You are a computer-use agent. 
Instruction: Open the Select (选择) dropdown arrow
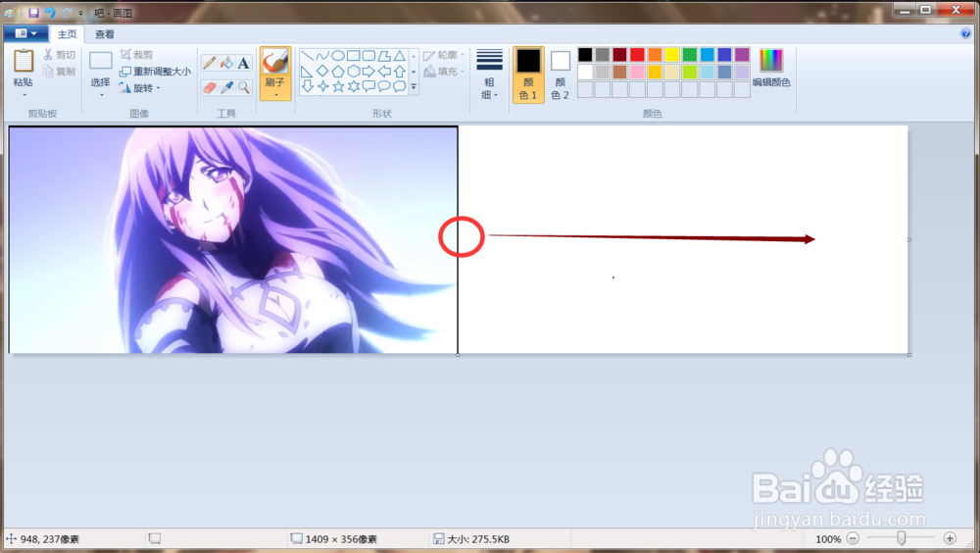tap(101, 95)
